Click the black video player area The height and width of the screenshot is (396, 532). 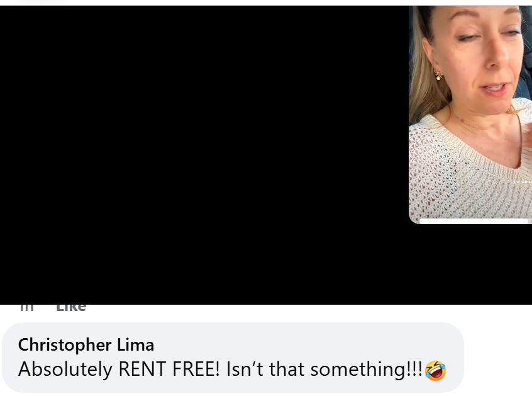pos(204,155)
